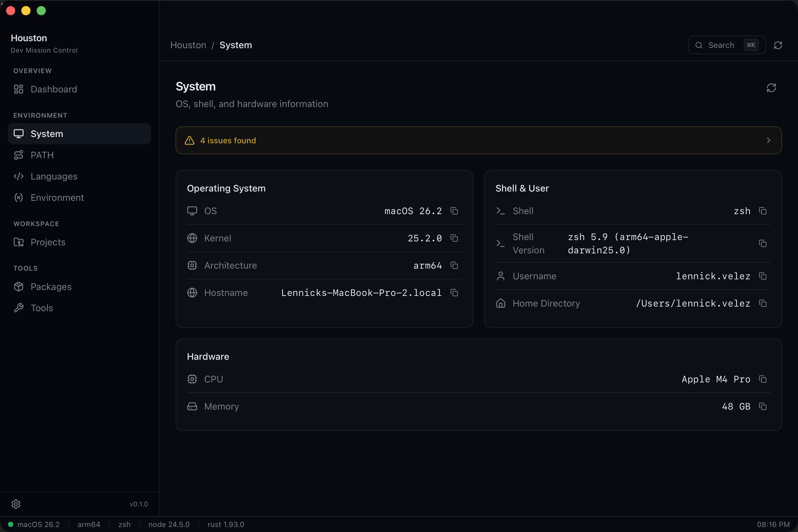798x532 pixels.
Task: Copy the Hostname value
Action: [x=454, y=293]
